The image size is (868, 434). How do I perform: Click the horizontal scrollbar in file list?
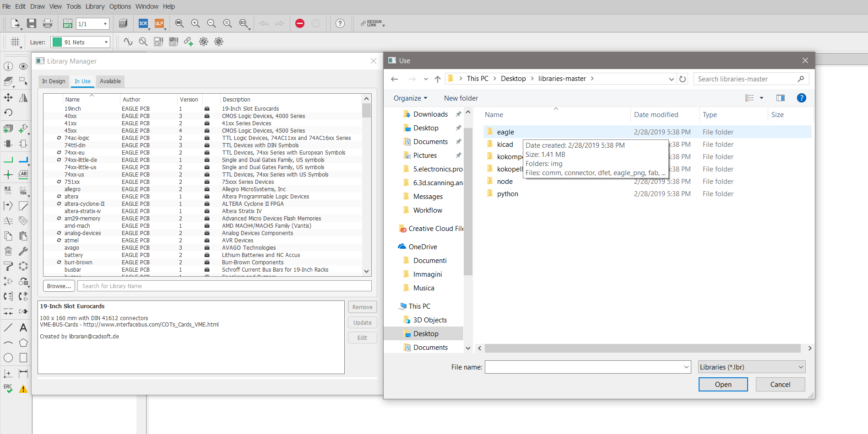point(642,348)
